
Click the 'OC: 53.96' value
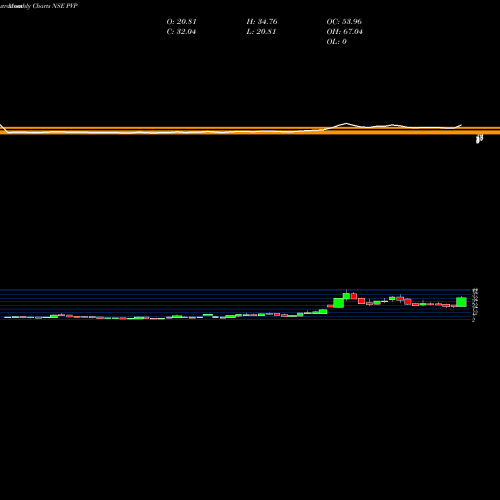point(344,22)
